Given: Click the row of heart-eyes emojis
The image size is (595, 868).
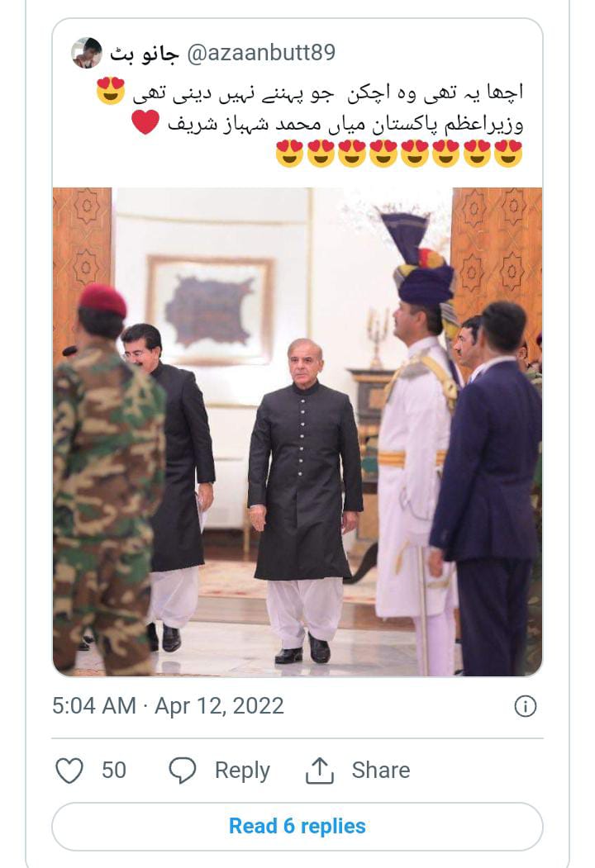Looking at the screenshot, I should pos(399,154).
